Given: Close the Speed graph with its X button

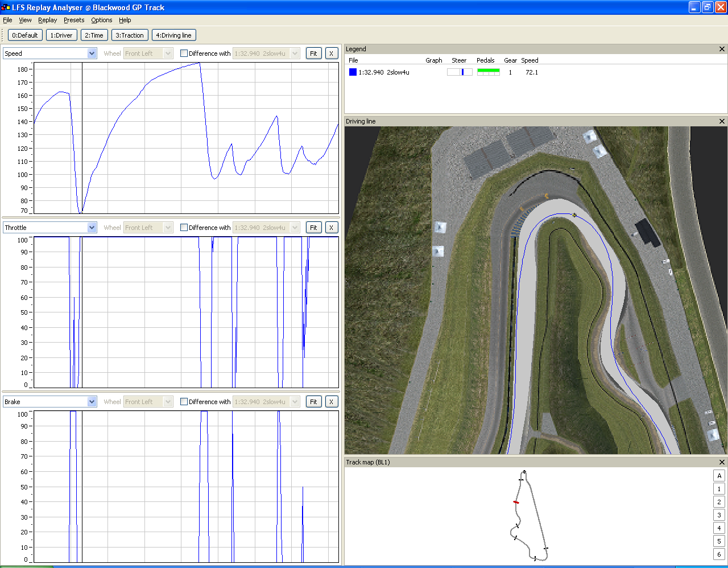Looking at the screenshot, I should click(331, 53).
